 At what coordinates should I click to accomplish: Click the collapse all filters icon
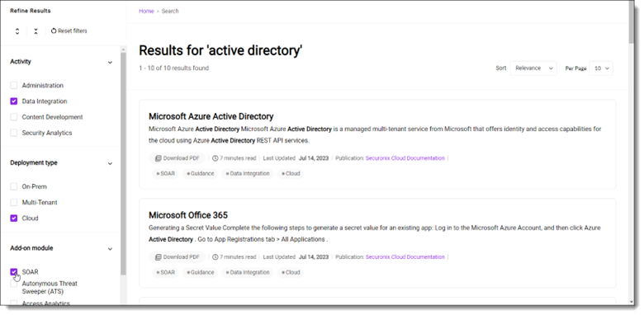(36, 31)
